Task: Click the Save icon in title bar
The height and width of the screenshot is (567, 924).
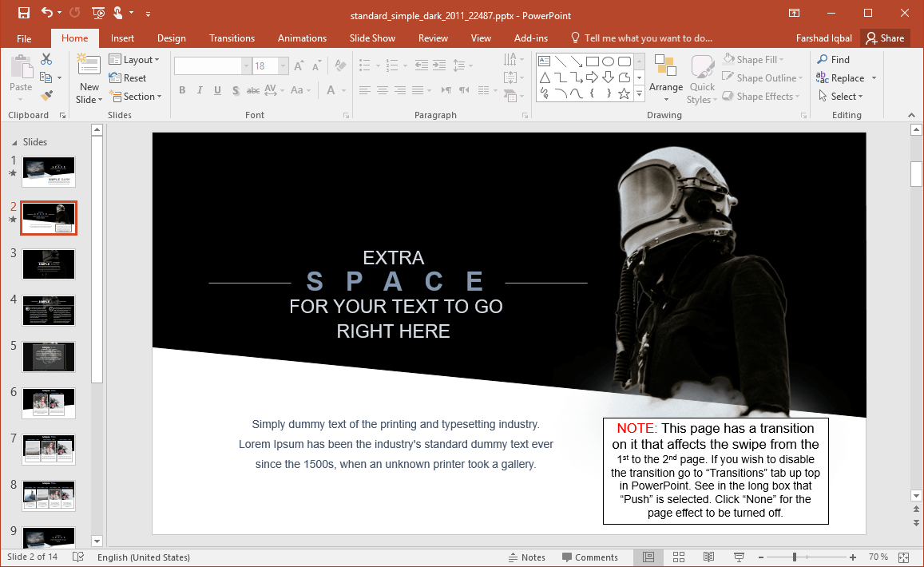Action: click(x=23, y=13)
